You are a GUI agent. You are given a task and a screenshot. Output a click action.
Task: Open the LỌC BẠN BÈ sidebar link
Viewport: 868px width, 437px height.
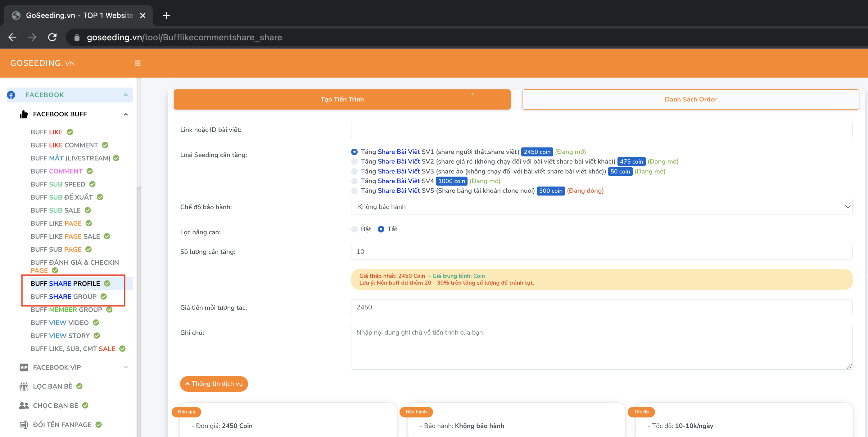coord(52,386)
